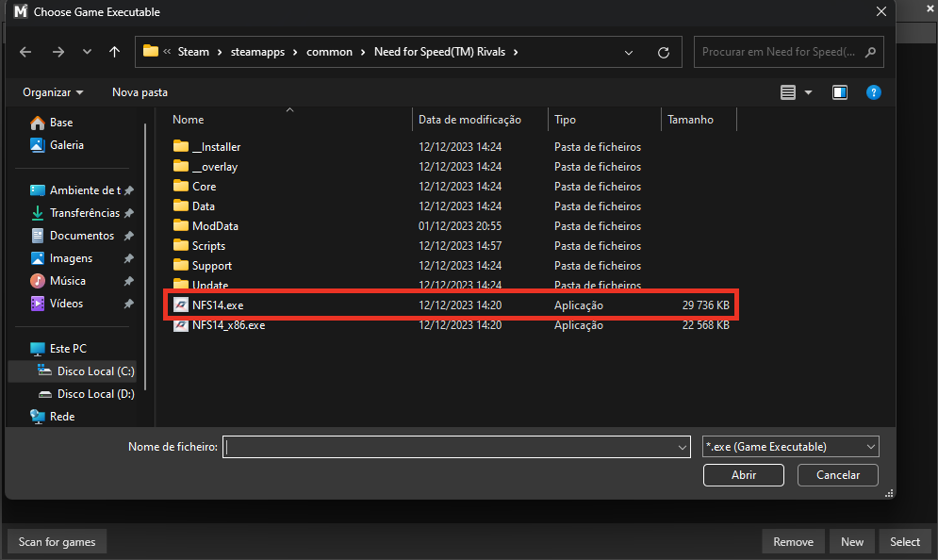Screen dimensions: 938x560
Task: Create a new folder with Nova pasta
Action: (x=140, y=92)
